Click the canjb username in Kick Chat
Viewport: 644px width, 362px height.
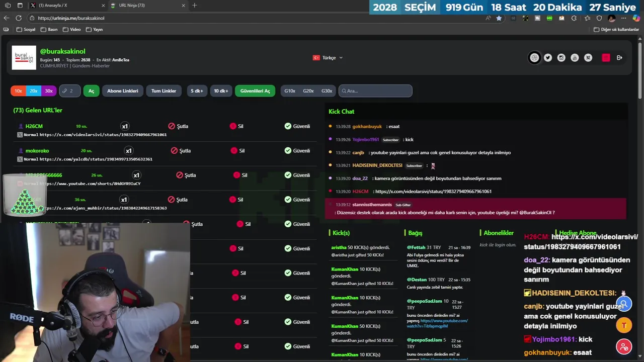(x=358, y=153)
